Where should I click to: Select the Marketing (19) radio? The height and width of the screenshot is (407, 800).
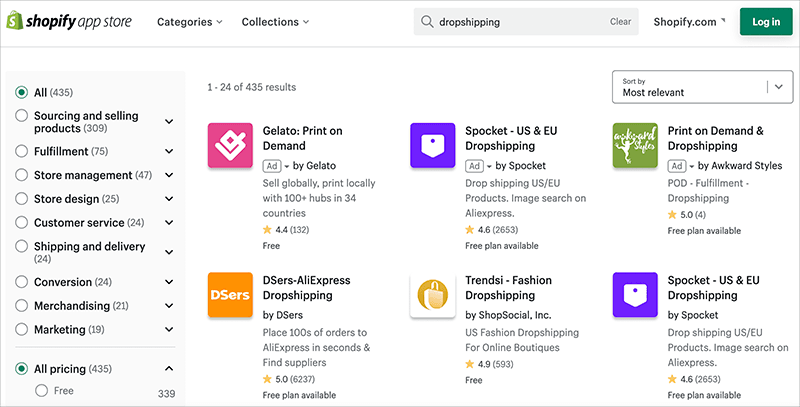tap(21, 329)
